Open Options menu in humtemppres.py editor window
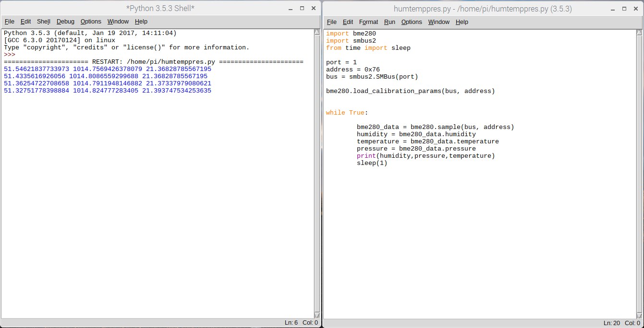The image size is (644, 328). click(x=412, y=22)
